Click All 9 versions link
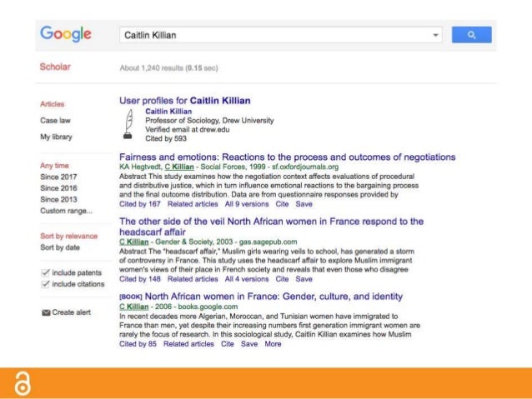This screenshot has height=399, width=532. (247, 204)
